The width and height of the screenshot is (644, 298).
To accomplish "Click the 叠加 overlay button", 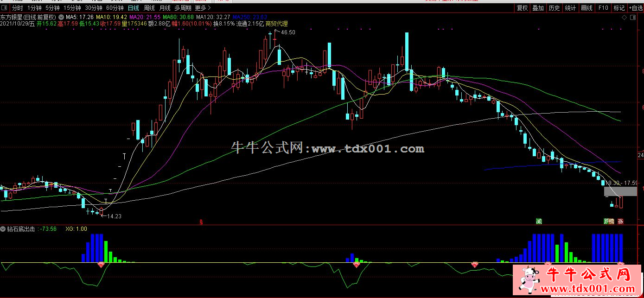I will (x=538, y=8).
